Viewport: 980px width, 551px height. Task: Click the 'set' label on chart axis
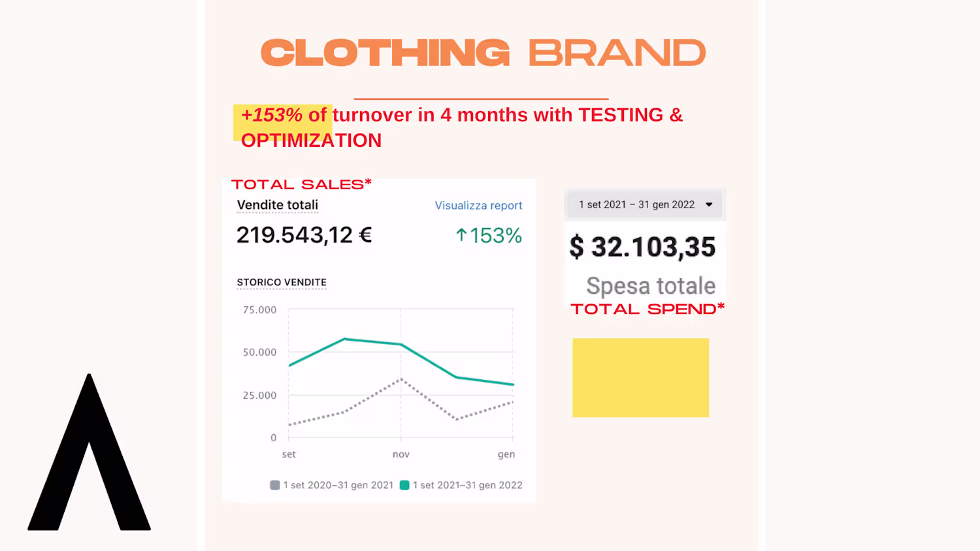pos(289,454)
